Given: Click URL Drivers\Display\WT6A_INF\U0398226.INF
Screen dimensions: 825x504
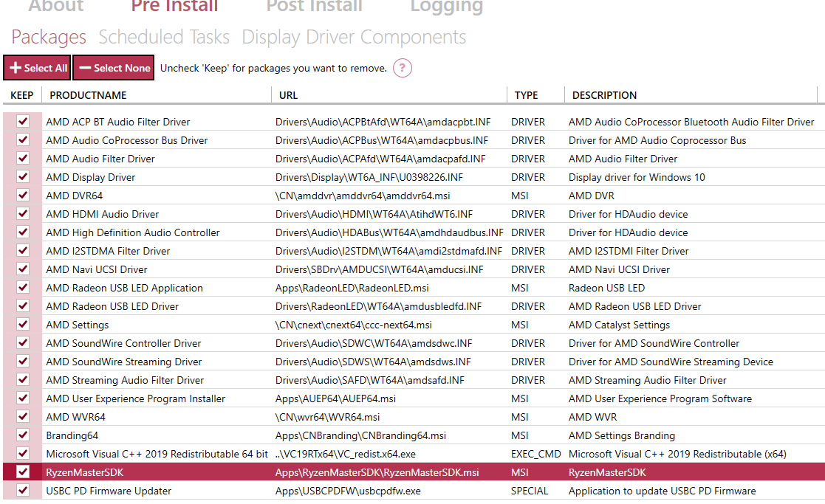Looking at the screenshot, I should click(x=369, y=177).
